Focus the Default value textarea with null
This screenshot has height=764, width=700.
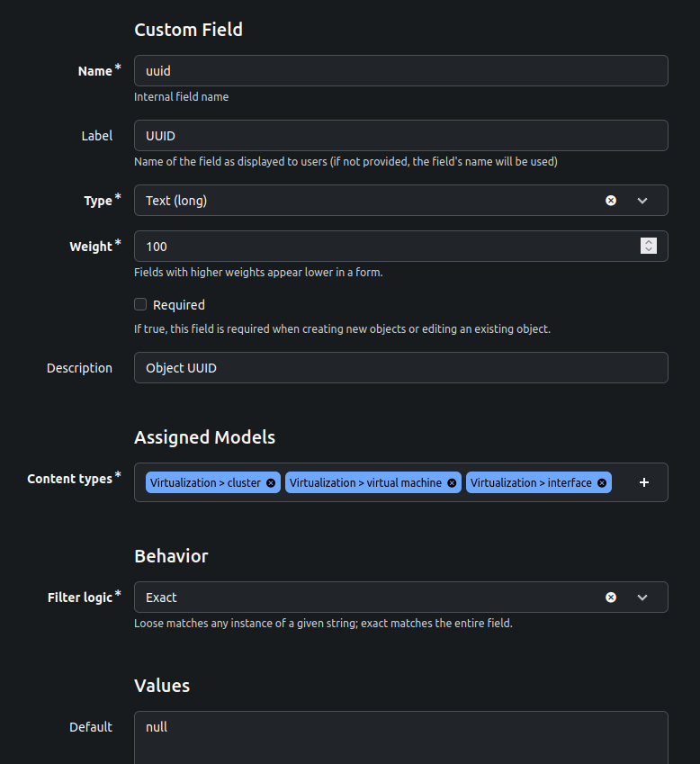click(x=401, y=738)
